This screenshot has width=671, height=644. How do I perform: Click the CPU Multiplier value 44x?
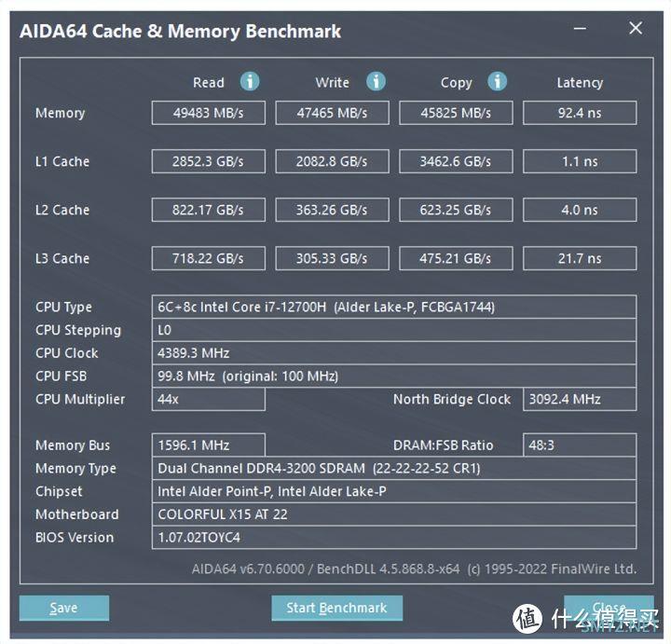pos(209,399)
